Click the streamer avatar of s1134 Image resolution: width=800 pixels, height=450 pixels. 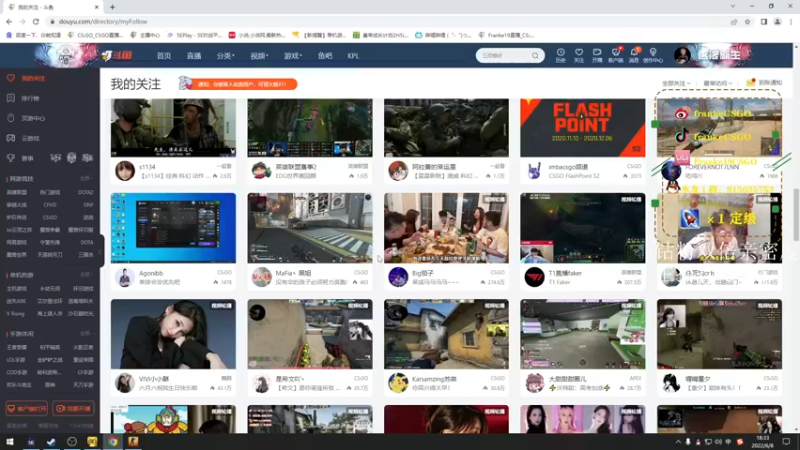pyautogui.click(x=124, y=171)
